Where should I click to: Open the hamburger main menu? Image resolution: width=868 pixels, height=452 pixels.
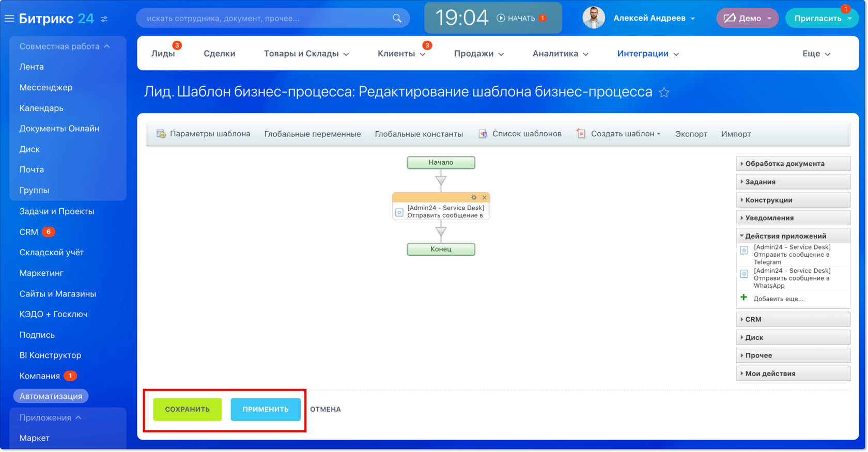tap(9, 19)
